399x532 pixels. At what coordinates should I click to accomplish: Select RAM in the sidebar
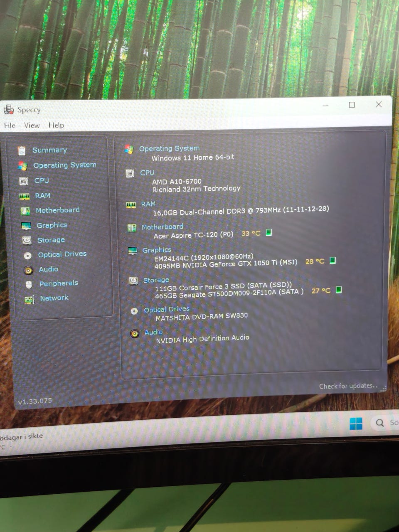(x=42, y=195)
